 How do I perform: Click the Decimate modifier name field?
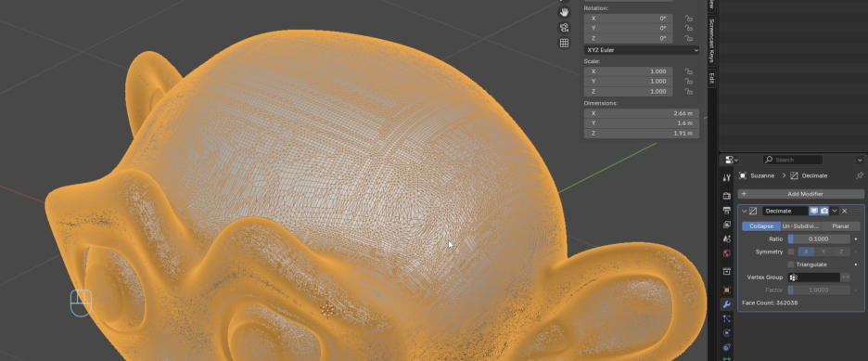click(x=785, y=211)
